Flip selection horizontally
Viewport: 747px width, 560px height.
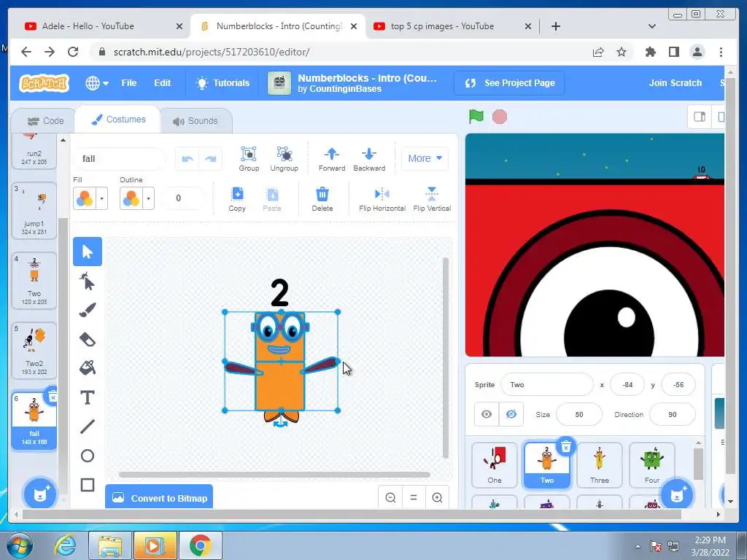click(382, 198)
